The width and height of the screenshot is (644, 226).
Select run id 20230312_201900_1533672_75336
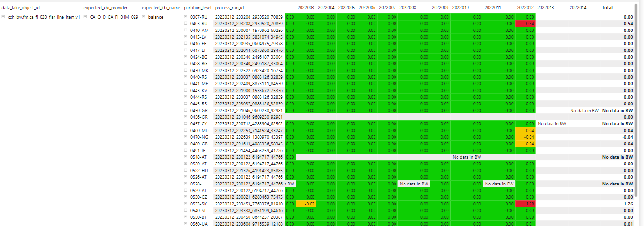pos(249,90)
